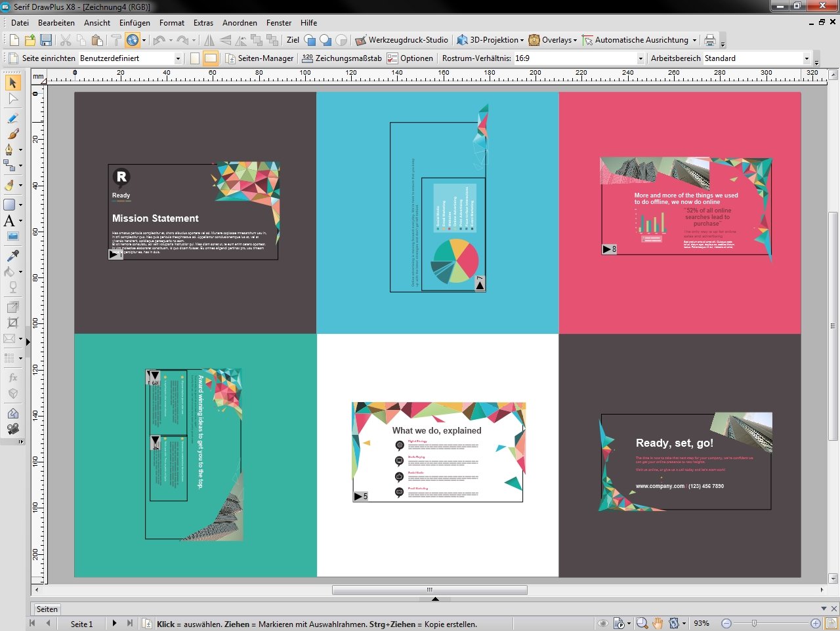Viewport: 840px width, 631px height.
Task: Select the Zoom magnifier tool
Action: coord(642,623)
